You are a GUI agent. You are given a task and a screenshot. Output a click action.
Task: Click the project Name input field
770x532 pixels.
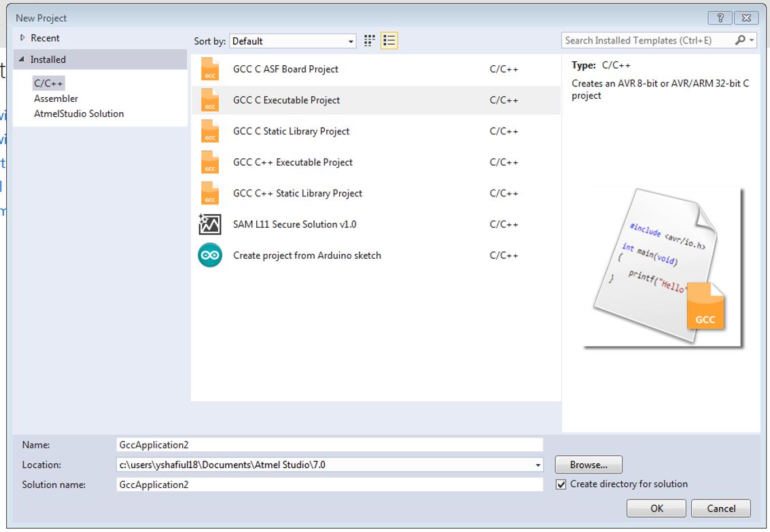coord(330,444)
